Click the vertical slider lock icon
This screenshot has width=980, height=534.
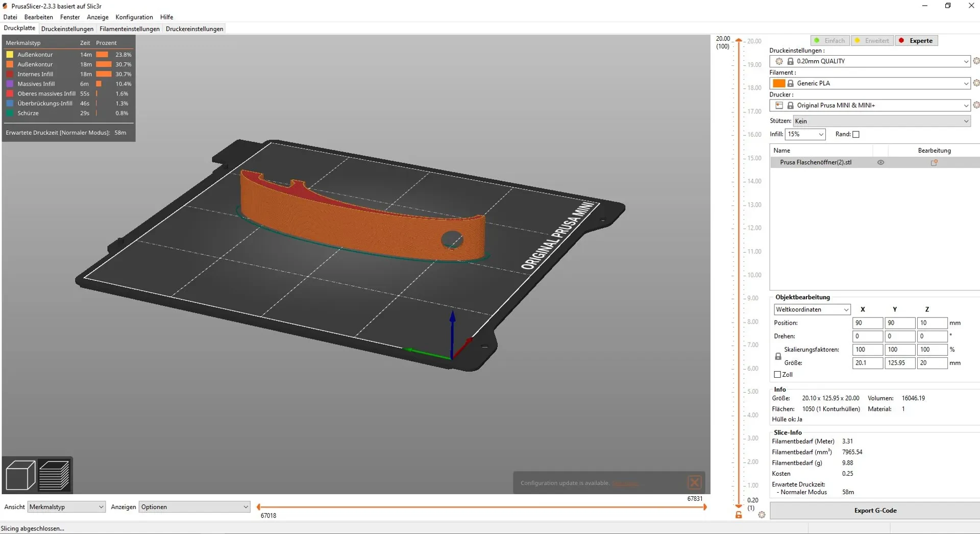coord(739,515)
